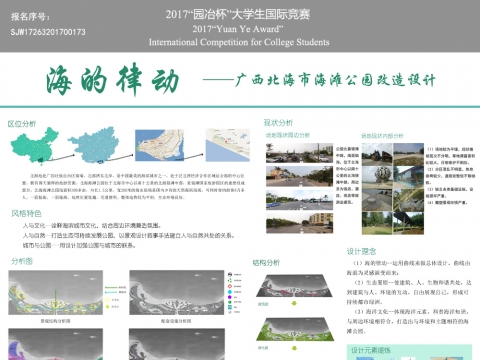This screenshot has width=480, height=360.
Task: Click the 风格特色 section heading
Action: tap(26, 213)
